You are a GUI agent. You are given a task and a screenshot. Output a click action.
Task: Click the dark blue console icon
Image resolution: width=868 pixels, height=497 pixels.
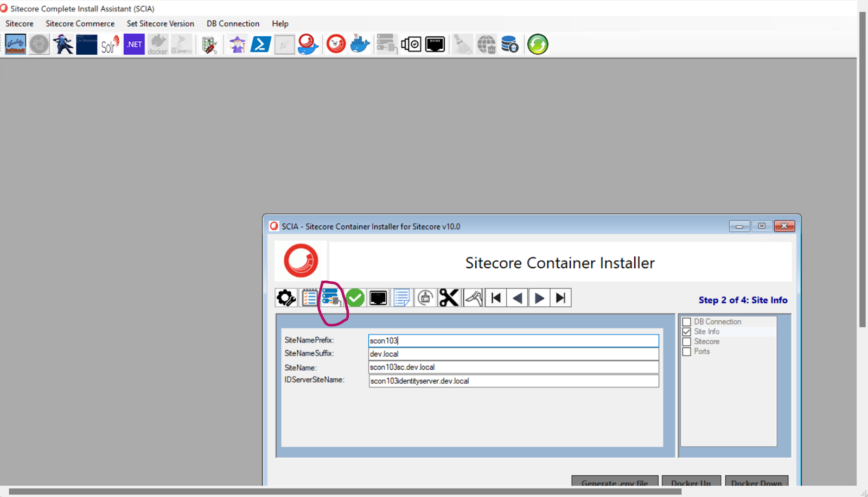point(87,44)
